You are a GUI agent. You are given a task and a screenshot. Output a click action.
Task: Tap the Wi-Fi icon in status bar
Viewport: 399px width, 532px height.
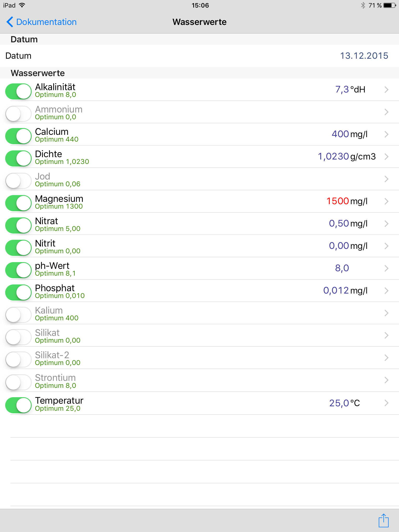(x=22, y=5)
